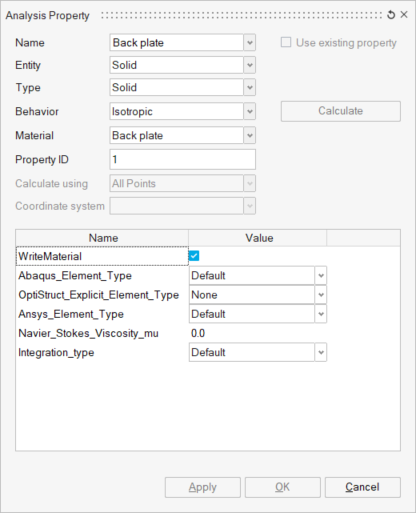Open the Name dropdown arrow
The width and height of the screenshot is (416, 513).
[250, 43]
